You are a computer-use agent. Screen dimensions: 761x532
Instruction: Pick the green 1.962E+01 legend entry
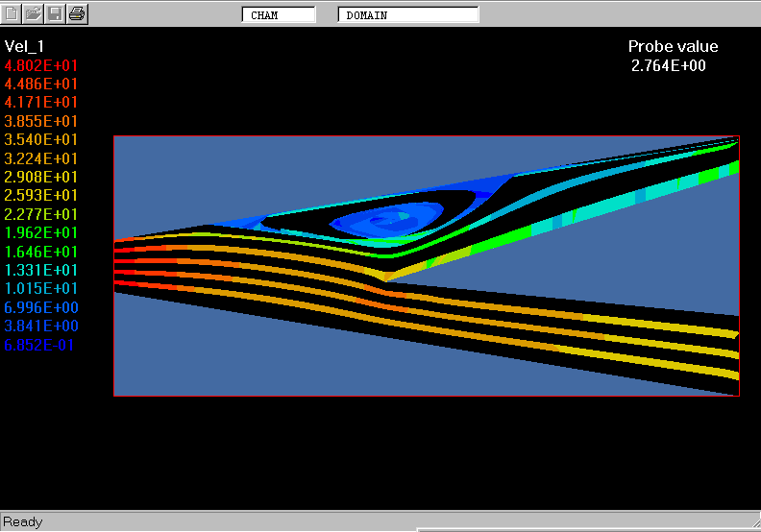(x=41, y=233)
